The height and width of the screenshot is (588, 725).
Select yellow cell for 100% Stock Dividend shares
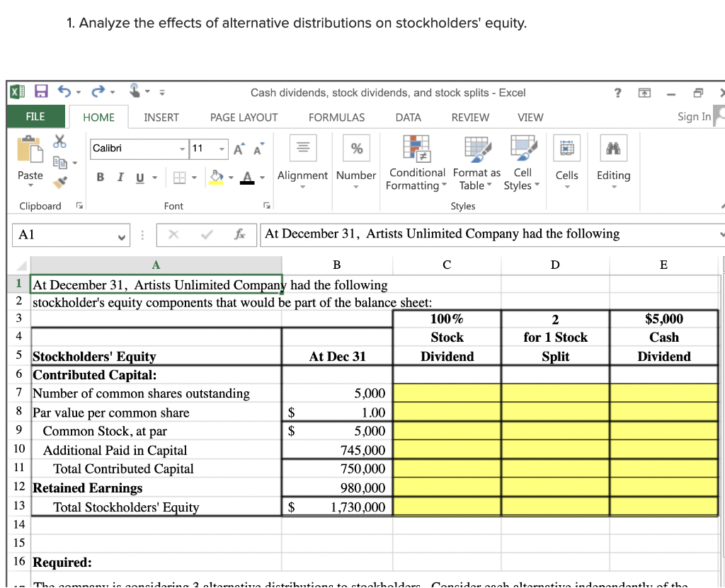pos(447,393)
